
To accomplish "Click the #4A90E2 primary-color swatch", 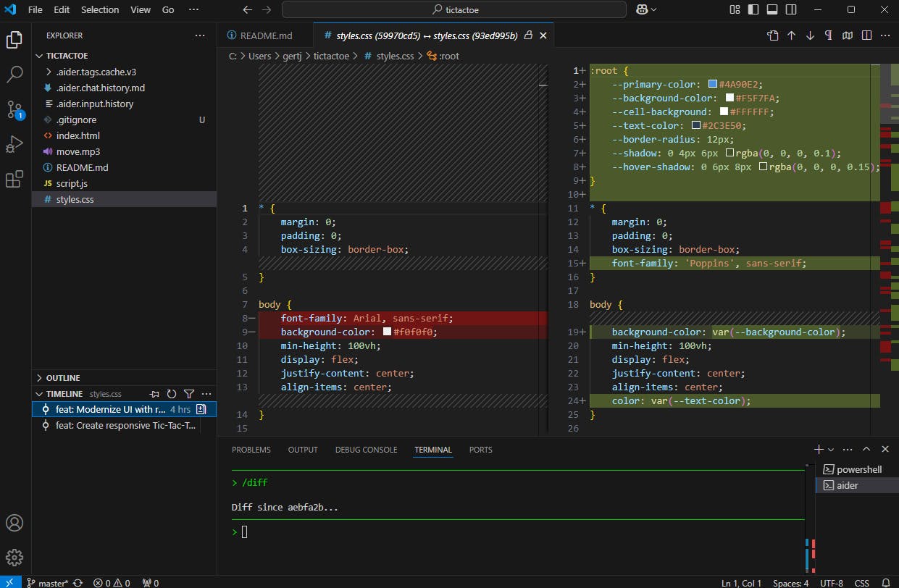I will (713, 85).
